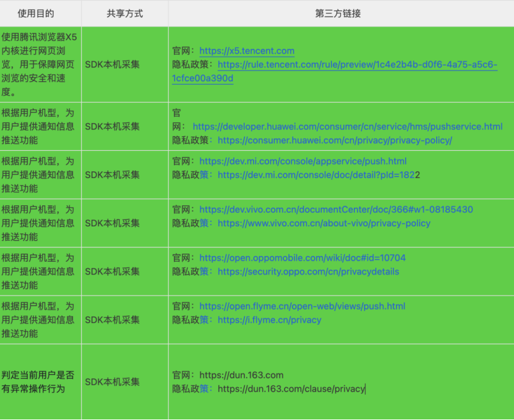Select the 共享方式 column header
This screenshot has height=420, width=514.
[125, 14]
